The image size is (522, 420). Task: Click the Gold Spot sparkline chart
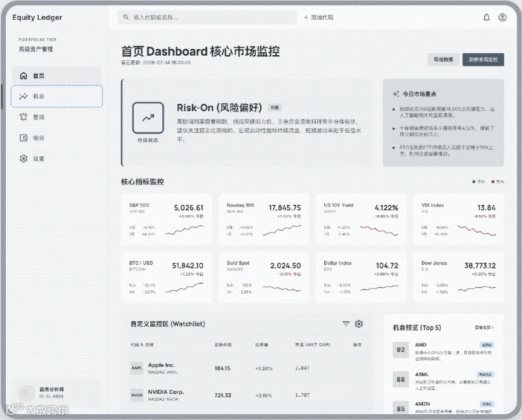pos(282,288)
